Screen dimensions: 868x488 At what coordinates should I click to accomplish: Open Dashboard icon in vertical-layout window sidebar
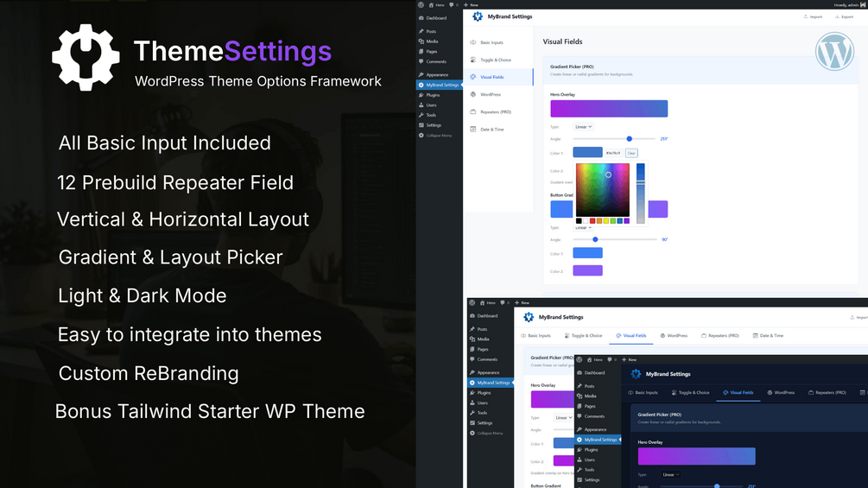coord(421,18)
